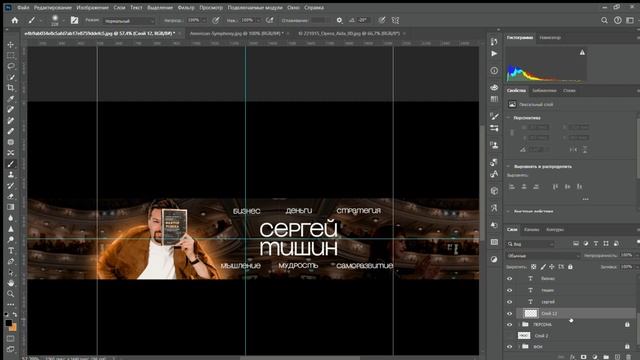Open the Изображение menu
640x360 pixels.
93,7
